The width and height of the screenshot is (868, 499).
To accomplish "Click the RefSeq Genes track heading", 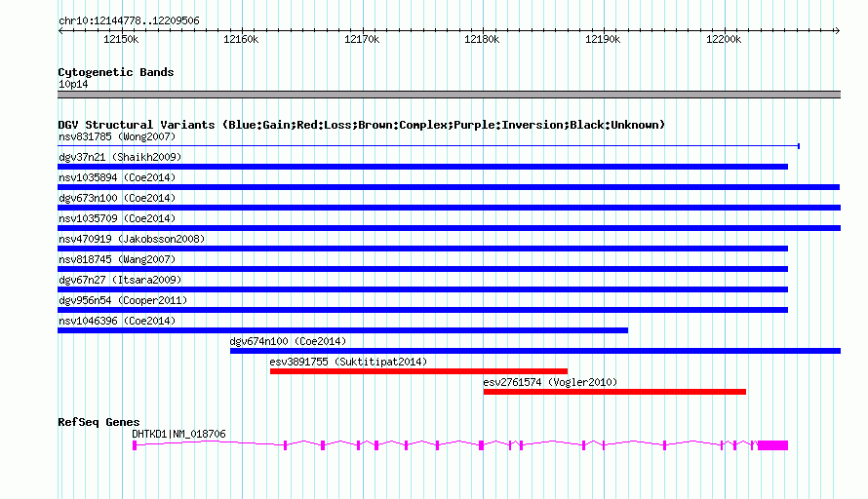I will tap(99, 422).
